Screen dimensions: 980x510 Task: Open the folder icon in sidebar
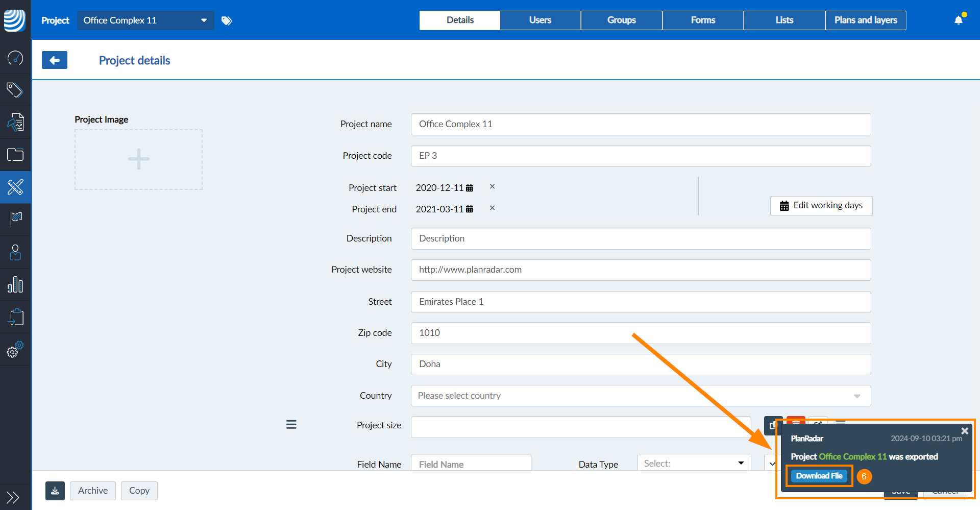[15, 154]
